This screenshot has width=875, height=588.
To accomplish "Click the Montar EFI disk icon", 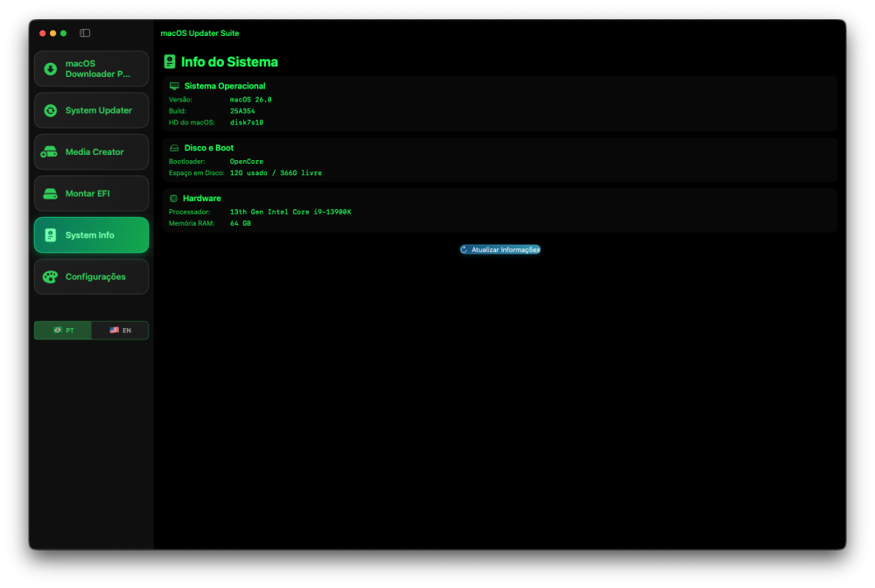I will (x=50, y=193).
